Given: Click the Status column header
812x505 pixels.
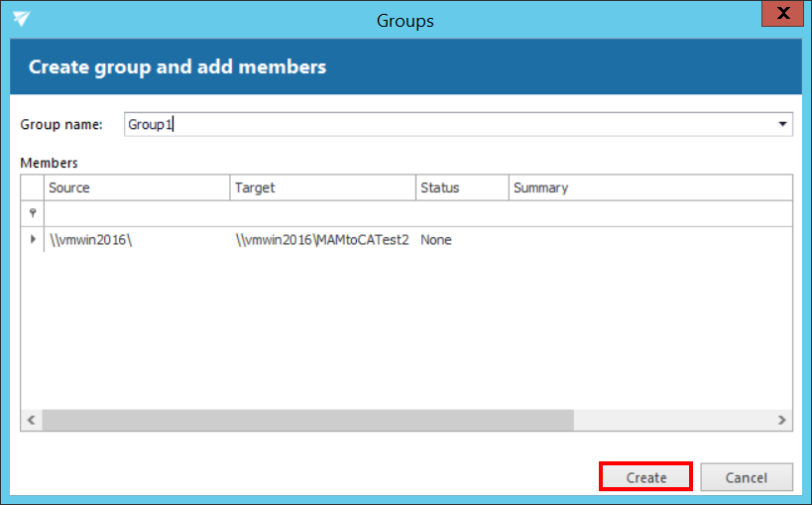Looking at the screenshot, I should (462, 188).
